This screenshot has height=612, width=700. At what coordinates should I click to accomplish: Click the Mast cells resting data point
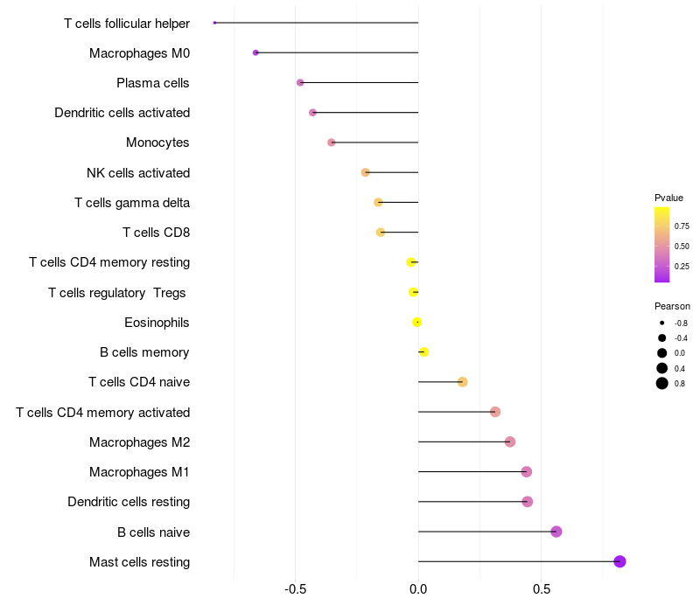(619, 561)
